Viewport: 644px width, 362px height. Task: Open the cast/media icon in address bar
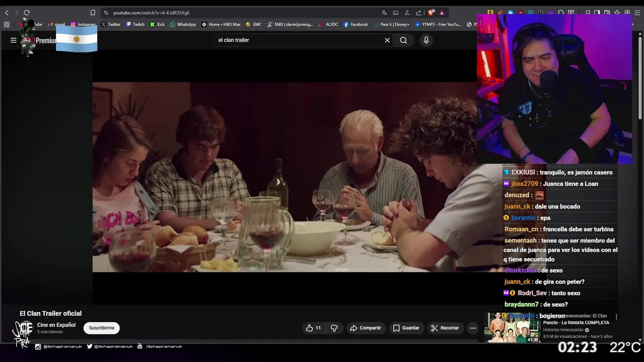click(396, 13)
